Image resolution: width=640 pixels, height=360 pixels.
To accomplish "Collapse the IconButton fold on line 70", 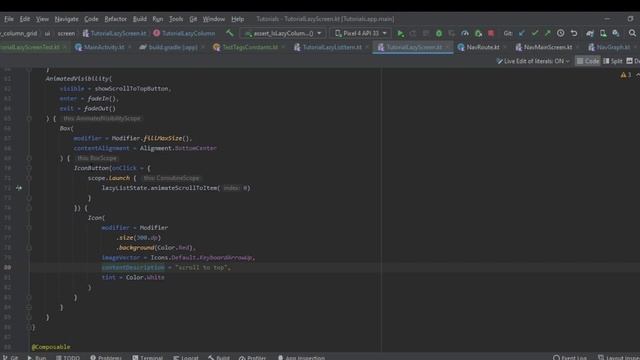I will tap(29, 168).
